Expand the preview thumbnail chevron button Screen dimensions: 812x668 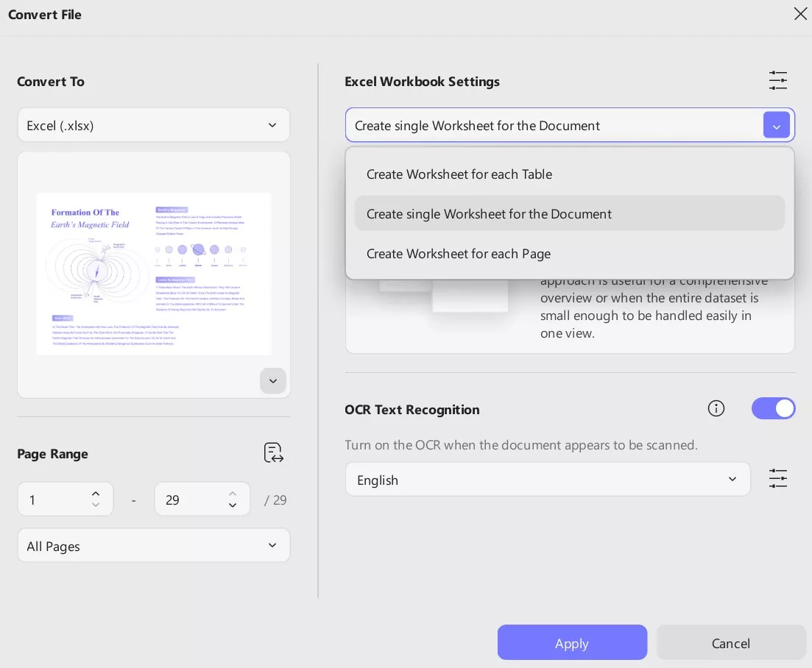(273, 381)
